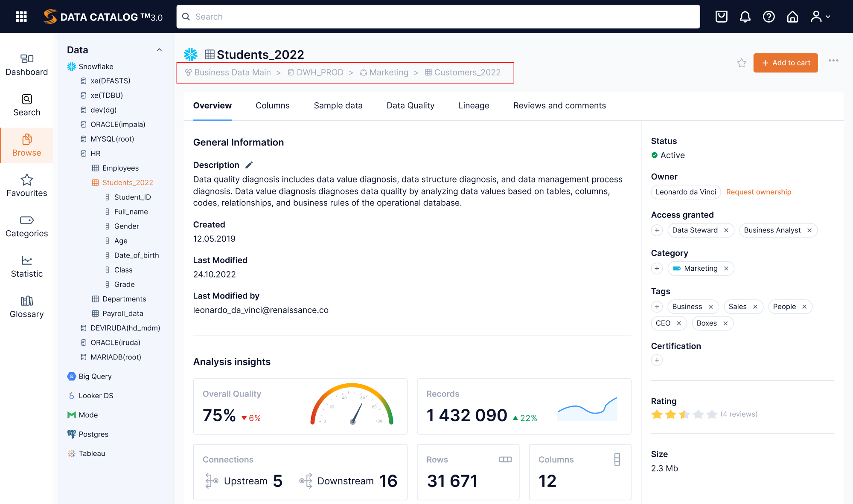This screenshot has height=504, width=853.
Task: Give a three-star rating
Action: 684,414
